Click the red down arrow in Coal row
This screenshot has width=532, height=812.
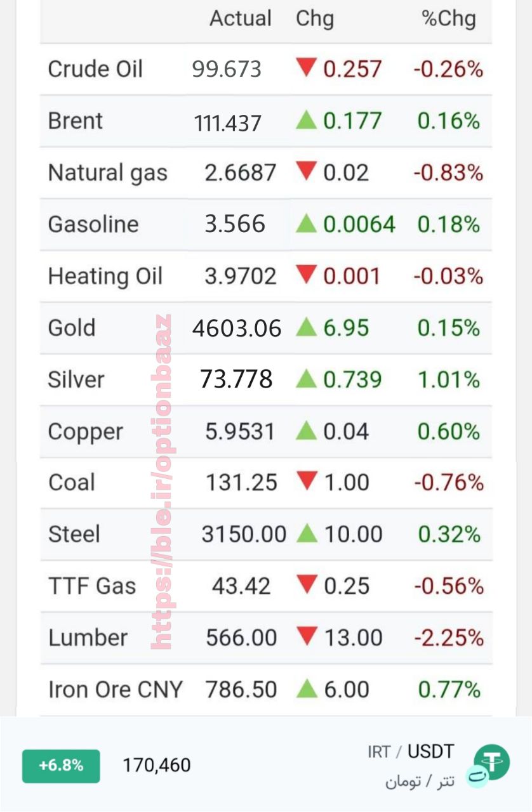[307, 481]
